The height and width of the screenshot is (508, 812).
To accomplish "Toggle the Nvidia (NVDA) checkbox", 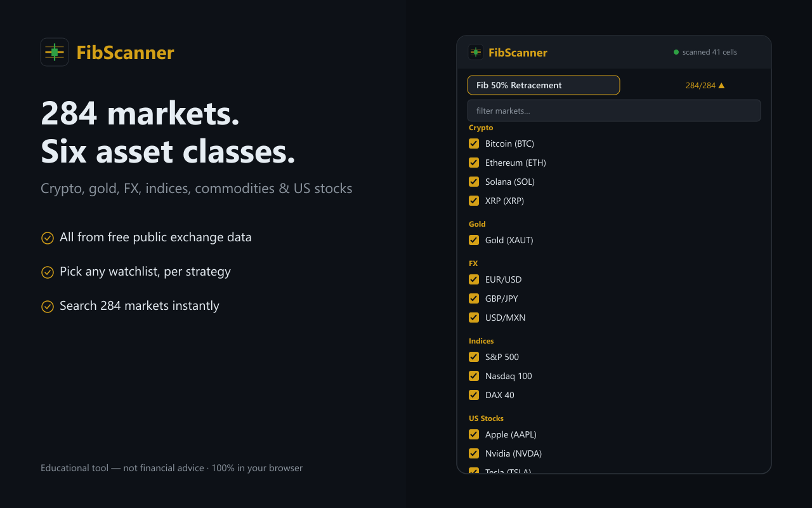I will (x=474, y=453).
